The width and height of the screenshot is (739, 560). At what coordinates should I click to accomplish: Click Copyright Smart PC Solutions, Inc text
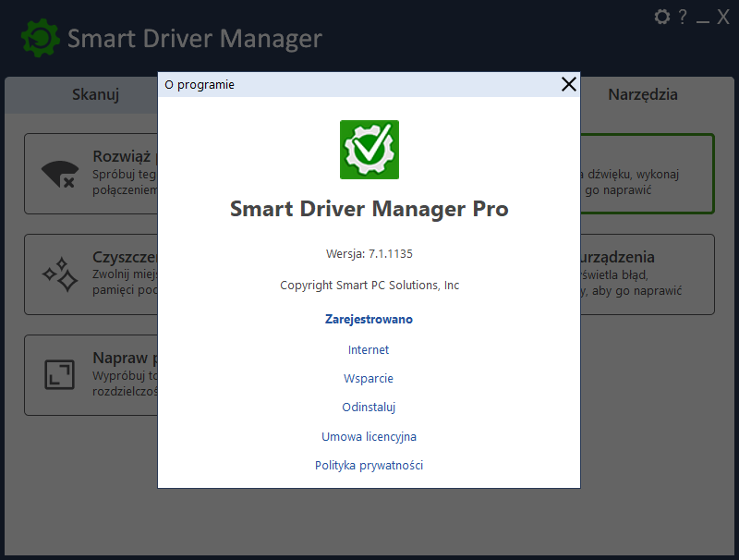369,286
